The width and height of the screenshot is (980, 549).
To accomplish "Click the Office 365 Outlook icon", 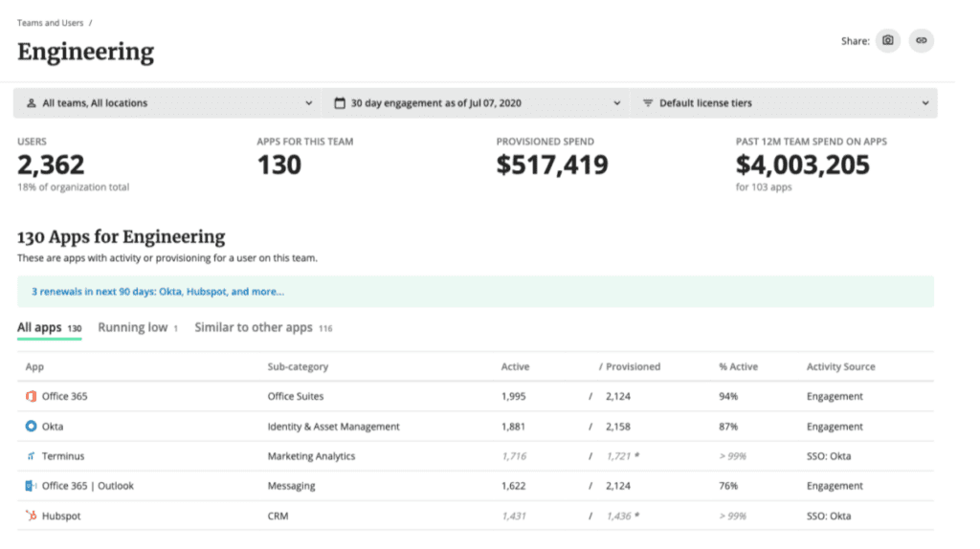I will (x=31, y=485).
